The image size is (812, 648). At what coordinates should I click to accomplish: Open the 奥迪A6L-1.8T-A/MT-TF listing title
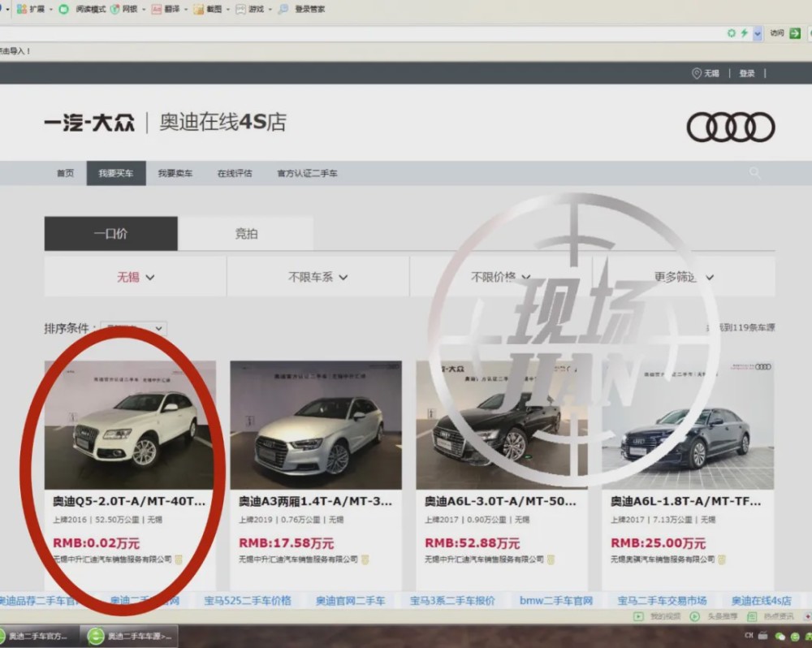click(x=685, y=501)
